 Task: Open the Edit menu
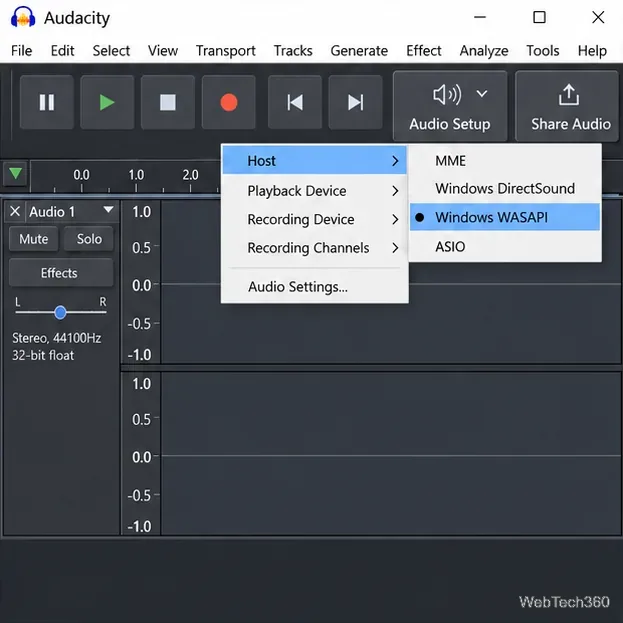pos(62,51)
